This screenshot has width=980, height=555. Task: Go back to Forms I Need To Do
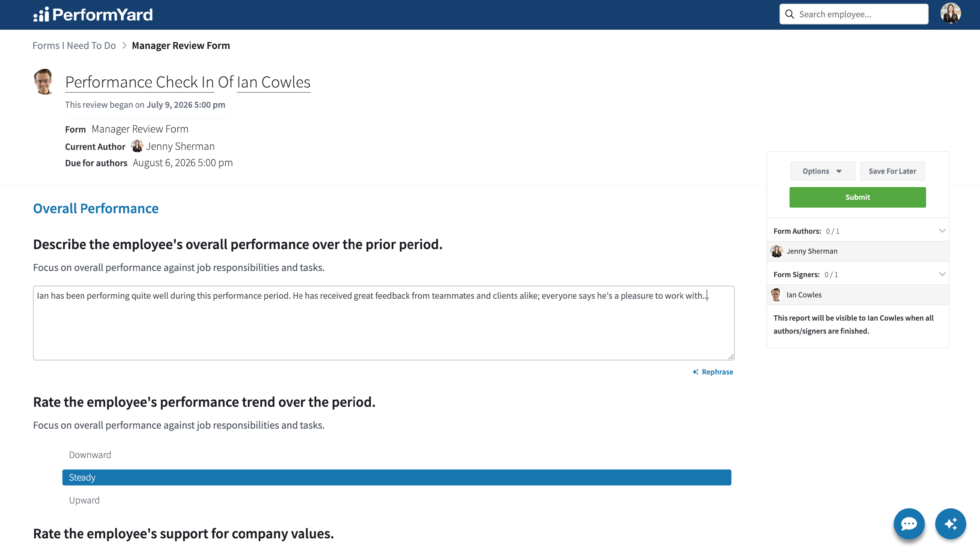tap(74, 45)
